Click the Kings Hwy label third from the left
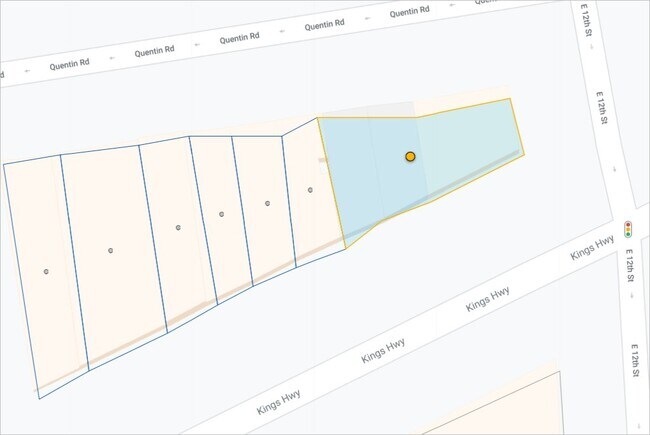Viewport: 650px width, 435px height. coord(488,299)
